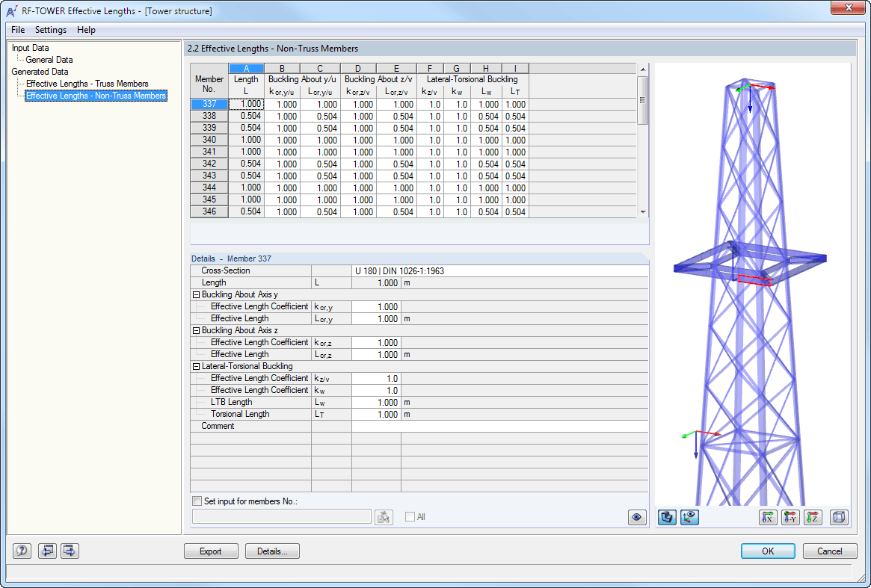Toggle the coordinate axes visibility icon

tap(690, 517)
